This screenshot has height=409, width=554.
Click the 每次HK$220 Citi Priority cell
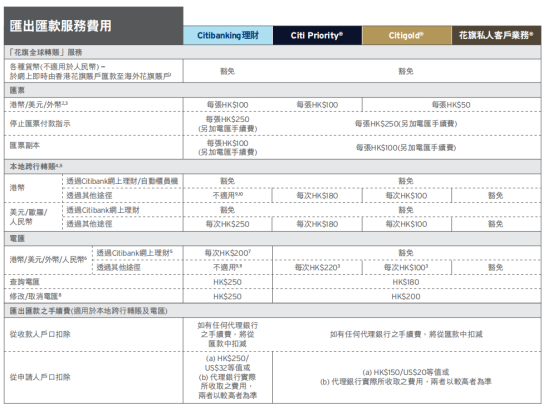coord(317,267)
